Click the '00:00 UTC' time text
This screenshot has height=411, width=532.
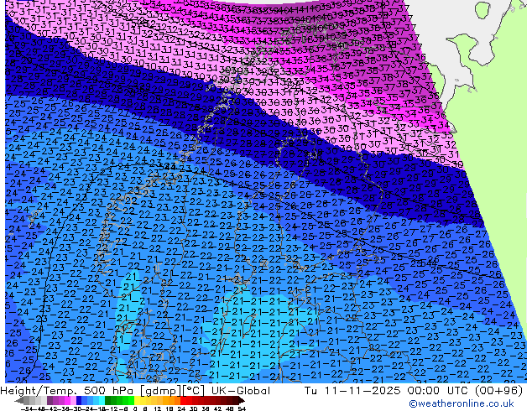(439, 391)
